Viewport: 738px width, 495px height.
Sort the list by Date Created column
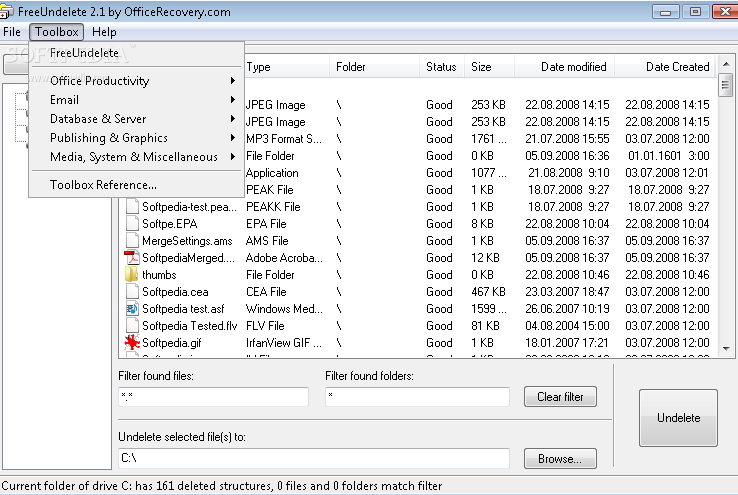[665, 67]
